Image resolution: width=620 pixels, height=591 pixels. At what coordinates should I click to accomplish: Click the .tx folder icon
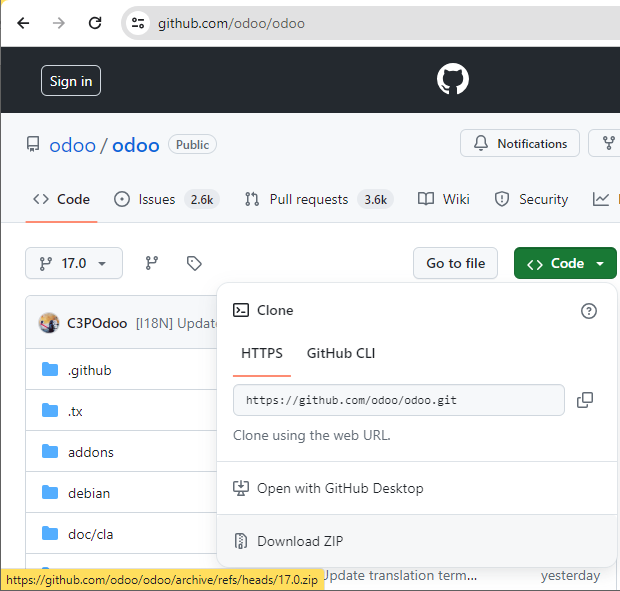tap(50, 410)
